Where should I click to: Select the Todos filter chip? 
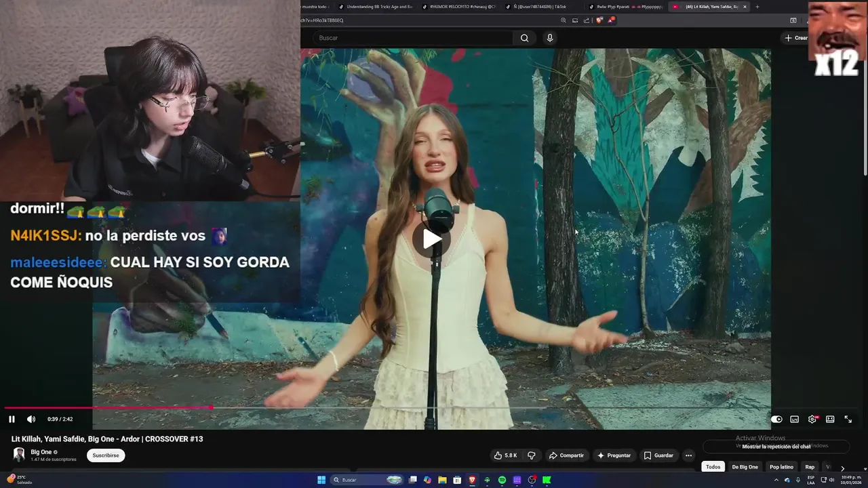click(x=713, y=467)
